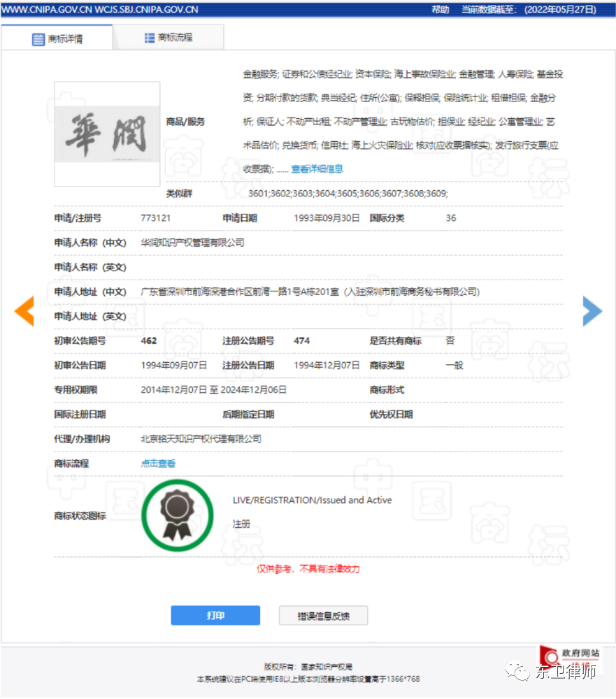Select the similar group codes 3601;3602...

[x=348, y=194]
